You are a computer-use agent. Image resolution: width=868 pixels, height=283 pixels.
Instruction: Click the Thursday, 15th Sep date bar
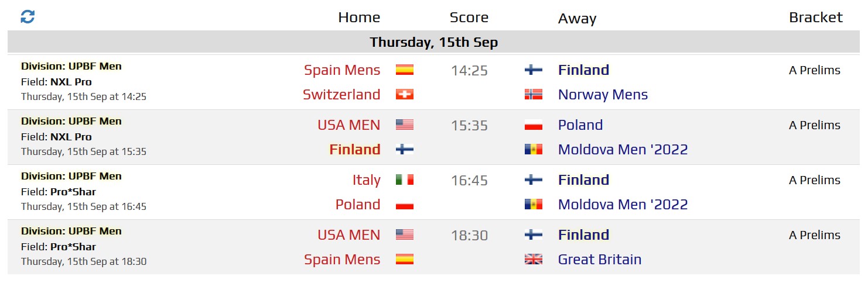pos(433,43)
